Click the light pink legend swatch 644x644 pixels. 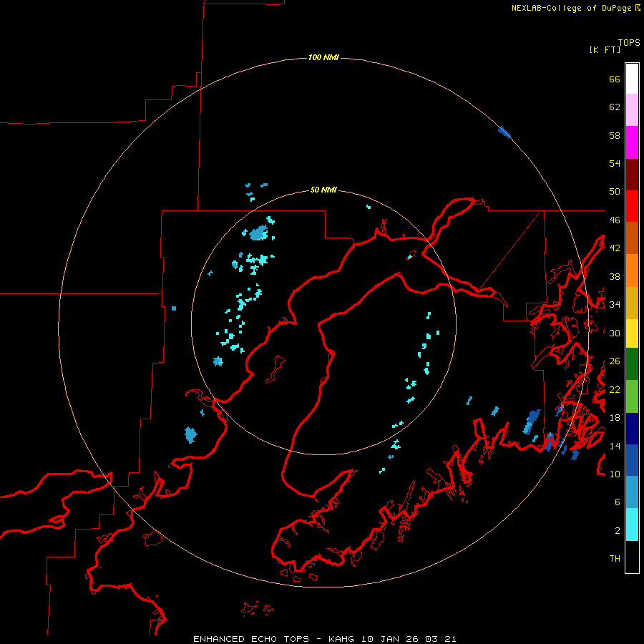[632, 110]
